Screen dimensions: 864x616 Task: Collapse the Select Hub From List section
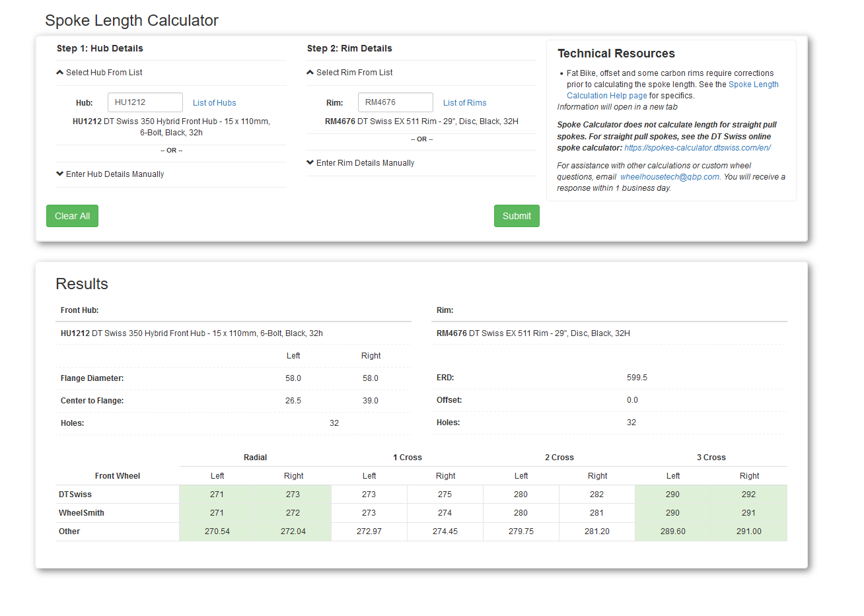coord(100,73)
